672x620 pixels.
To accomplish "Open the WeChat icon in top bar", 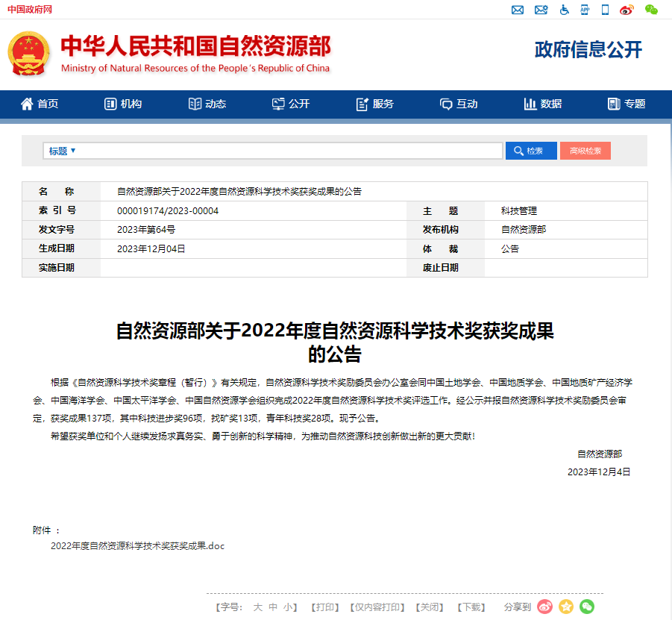I will [x=651, y=10].
